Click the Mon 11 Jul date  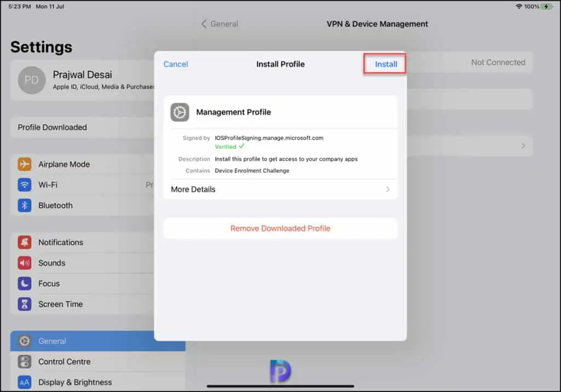[x=50, y=7]
